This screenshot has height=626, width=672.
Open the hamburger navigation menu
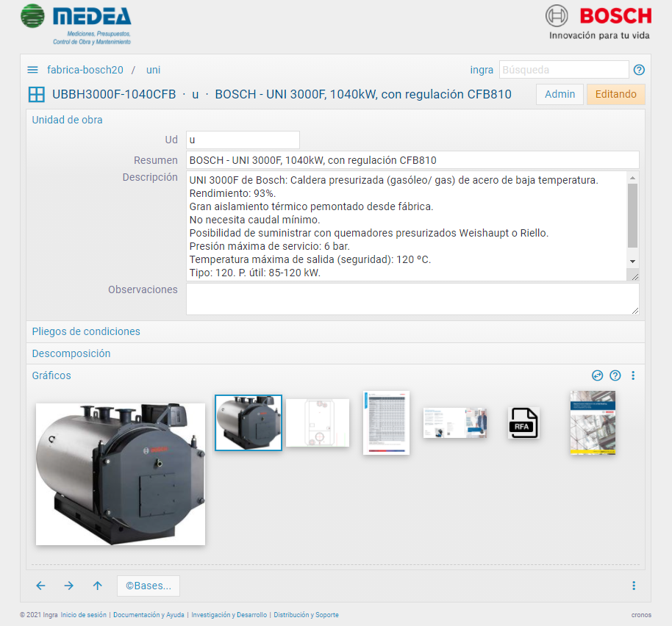tap(32, 70)
